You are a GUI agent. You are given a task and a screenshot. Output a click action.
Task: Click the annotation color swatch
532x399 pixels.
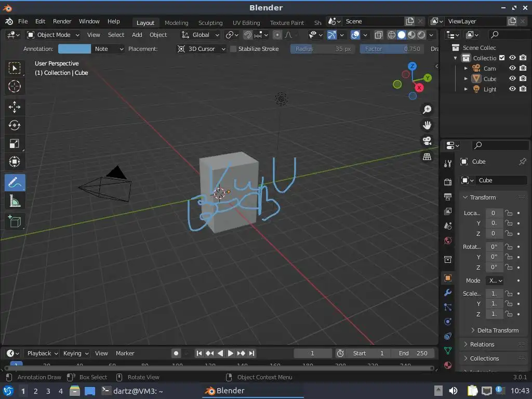[74, 49]
